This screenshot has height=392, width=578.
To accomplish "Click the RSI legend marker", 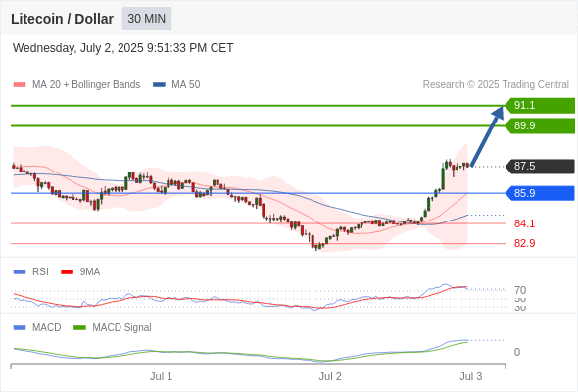I will coord(20,272).
